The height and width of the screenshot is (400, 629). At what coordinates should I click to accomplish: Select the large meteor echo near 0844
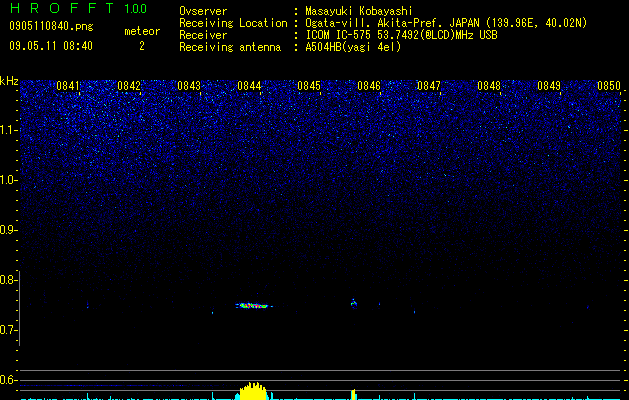(254, 306)
